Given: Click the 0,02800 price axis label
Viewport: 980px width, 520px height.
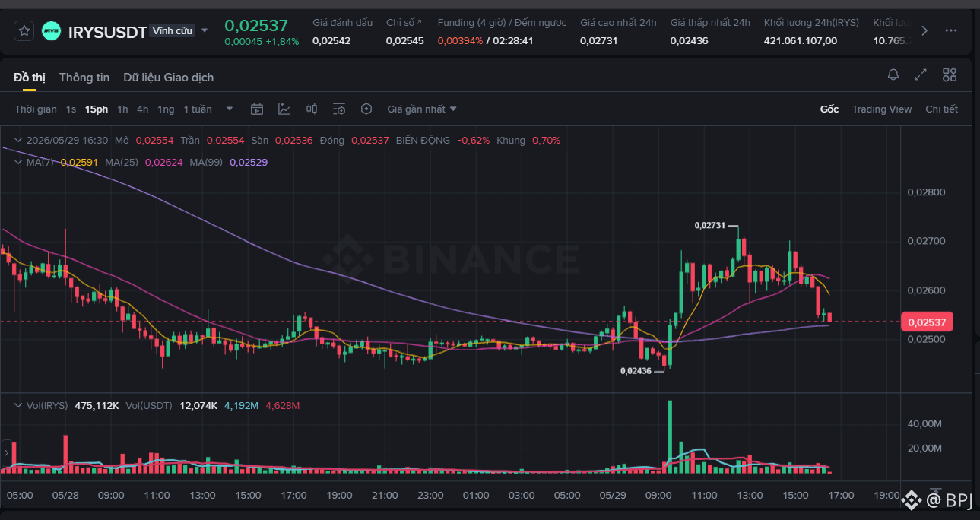Looking at the screenshot, I should pyautogui.click(x=926, y=192).
